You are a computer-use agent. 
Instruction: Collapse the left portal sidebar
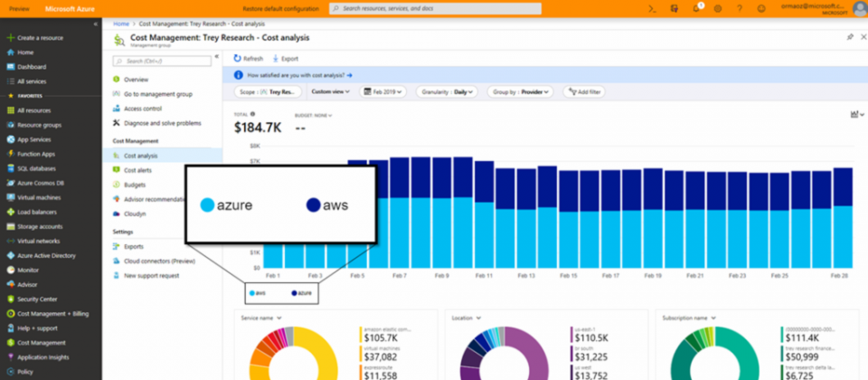point(96,24)
